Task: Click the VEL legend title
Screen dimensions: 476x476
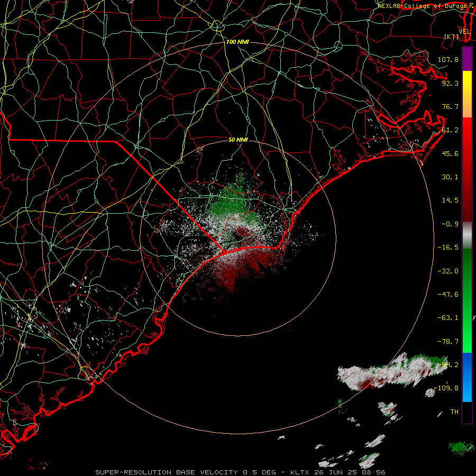Action: (464, 32)
